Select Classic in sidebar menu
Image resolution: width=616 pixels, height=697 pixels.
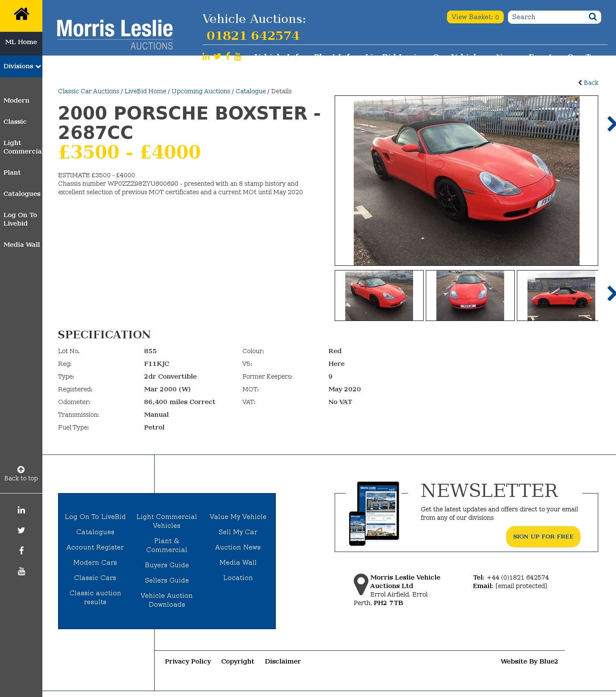point(15,122)
